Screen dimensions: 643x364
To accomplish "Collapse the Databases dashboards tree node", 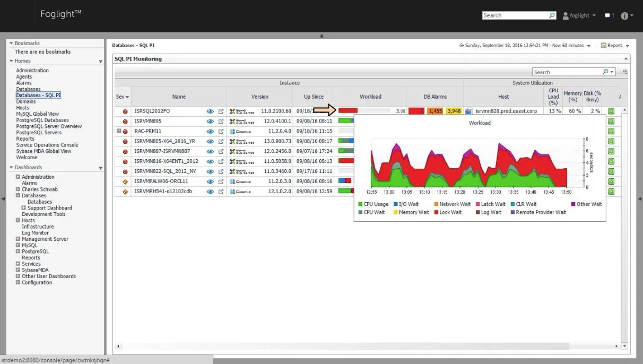I will [x=18, y=196].
